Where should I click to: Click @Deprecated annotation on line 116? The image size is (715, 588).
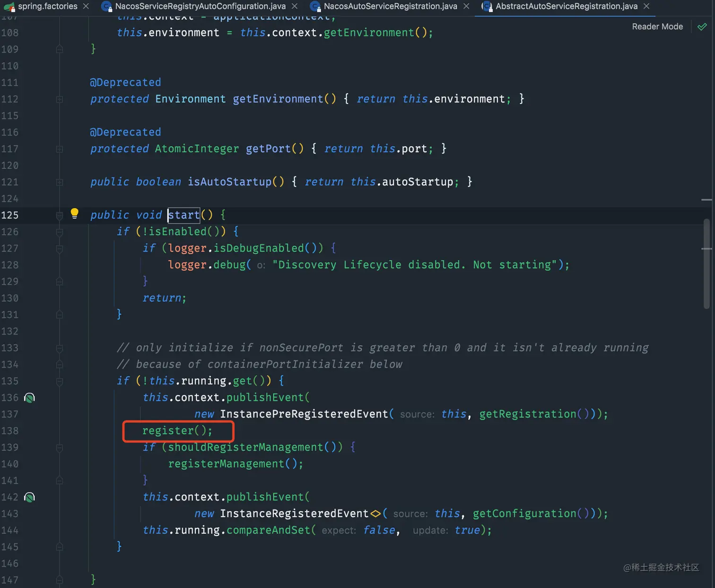(125, 132)
